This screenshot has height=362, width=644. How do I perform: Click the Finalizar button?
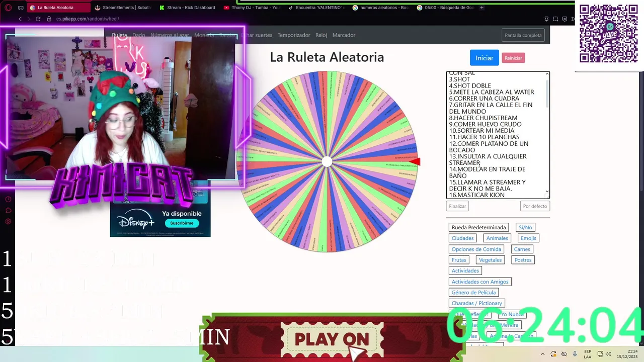tap(457, 206)
